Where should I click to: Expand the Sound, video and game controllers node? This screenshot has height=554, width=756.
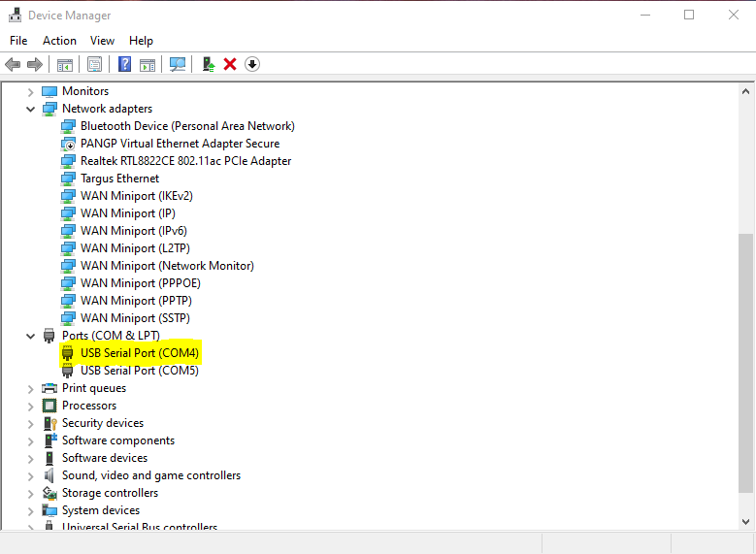point(31,475)
